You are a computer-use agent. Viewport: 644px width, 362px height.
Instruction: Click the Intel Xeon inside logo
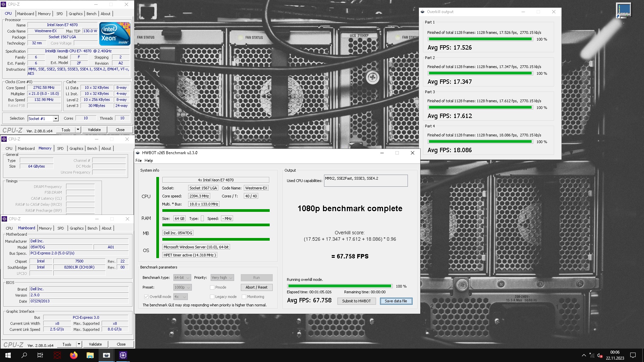pyautogui.click(x=115, y=34)
